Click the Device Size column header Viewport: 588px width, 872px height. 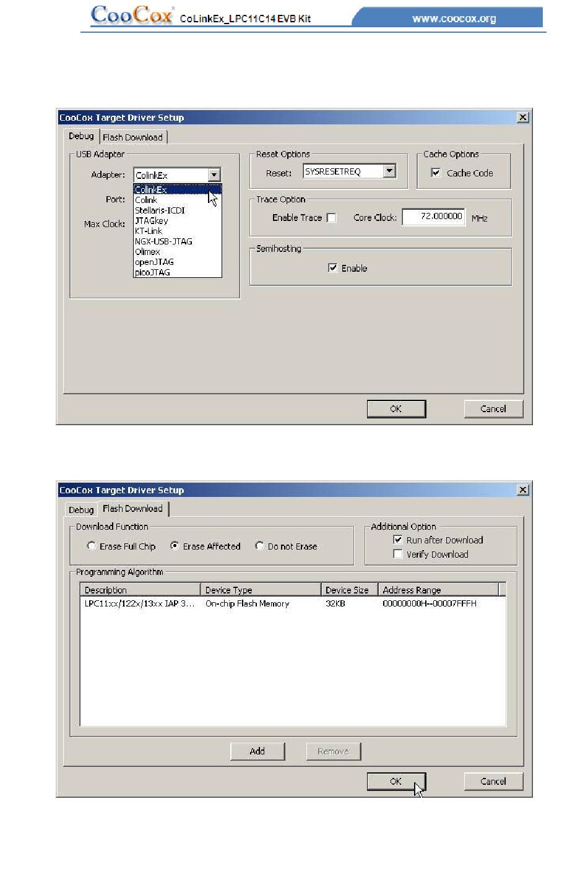click(x=350, y=590)
